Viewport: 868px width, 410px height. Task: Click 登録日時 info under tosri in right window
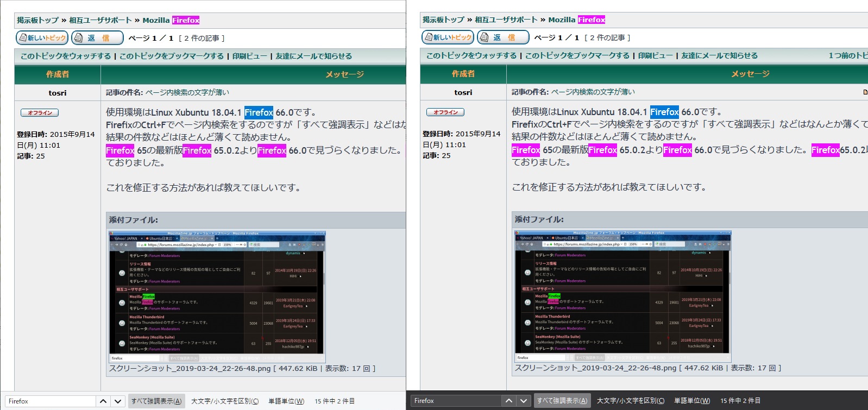(x=462, y=139)
